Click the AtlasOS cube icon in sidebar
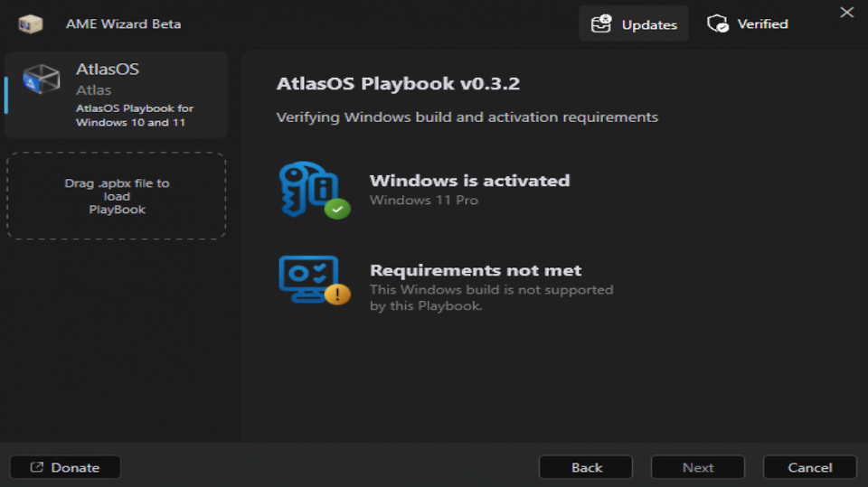868x487 pixels. point(42,79)
